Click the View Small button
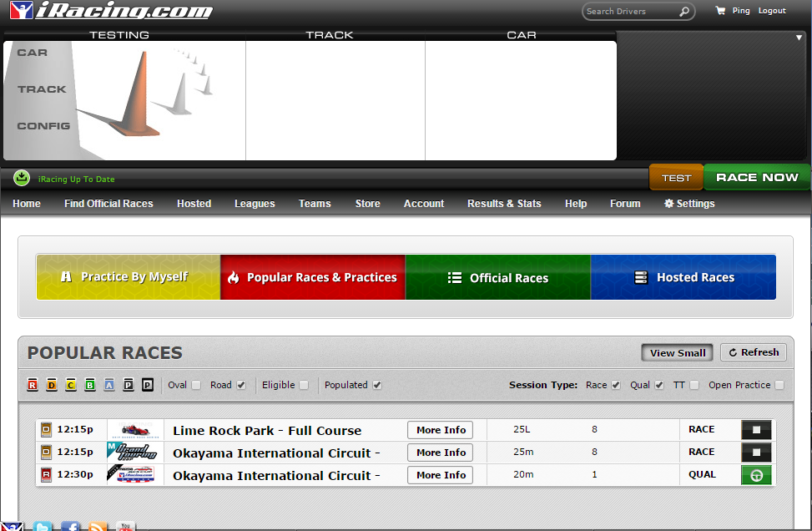Image resolution: width=812 pixels, height=531 pixels. pyautogui.click(x=678, y=353)
